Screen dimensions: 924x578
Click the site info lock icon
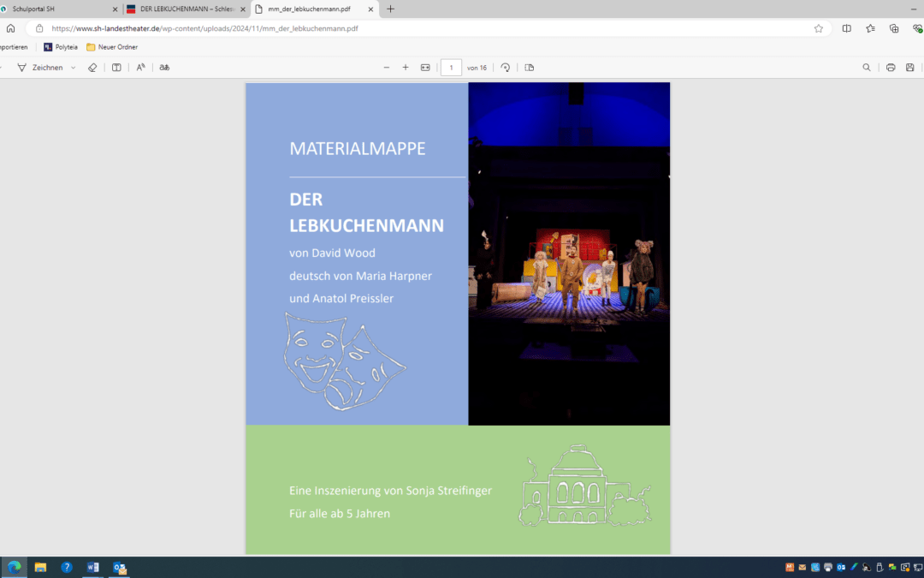click(39, 28)
